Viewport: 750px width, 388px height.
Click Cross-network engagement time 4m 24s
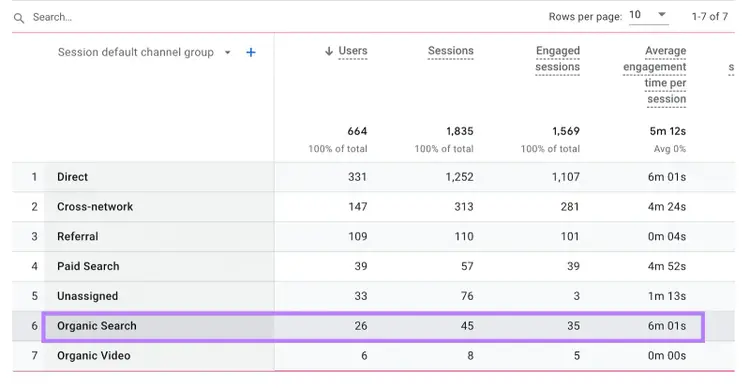[x=667, y=207]
